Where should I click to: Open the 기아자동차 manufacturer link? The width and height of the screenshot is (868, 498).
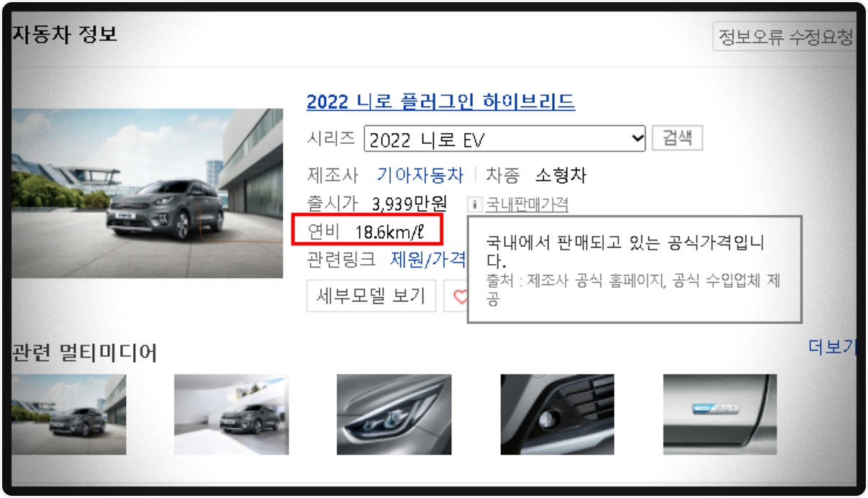coord(420,175)
